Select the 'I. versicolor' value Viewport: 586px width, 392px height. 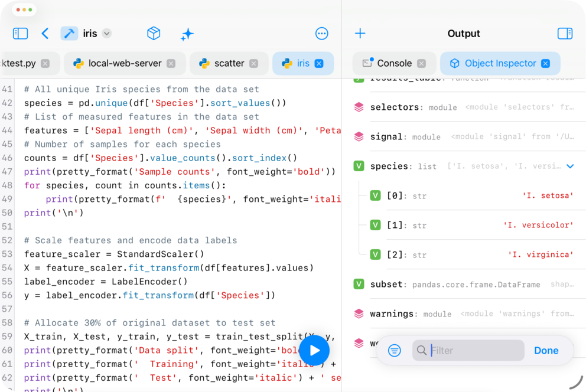538,225
